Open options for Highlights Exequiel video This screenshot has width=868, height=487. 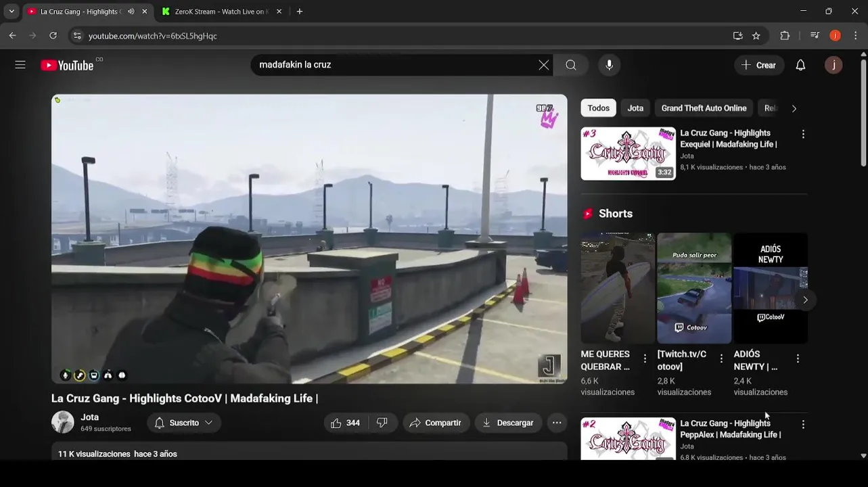point(803,135)
